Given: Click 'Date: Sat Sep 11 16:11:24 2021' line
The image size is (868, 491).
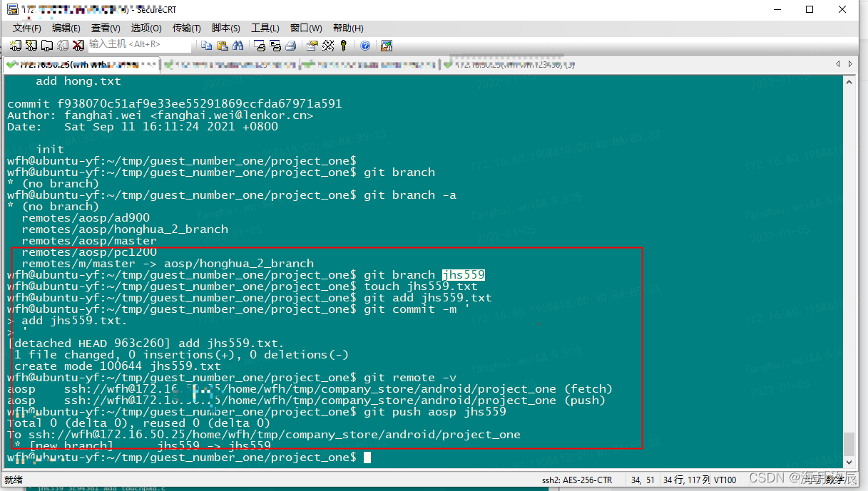Looking at the screenshot, I should click(x=143, y=127).
